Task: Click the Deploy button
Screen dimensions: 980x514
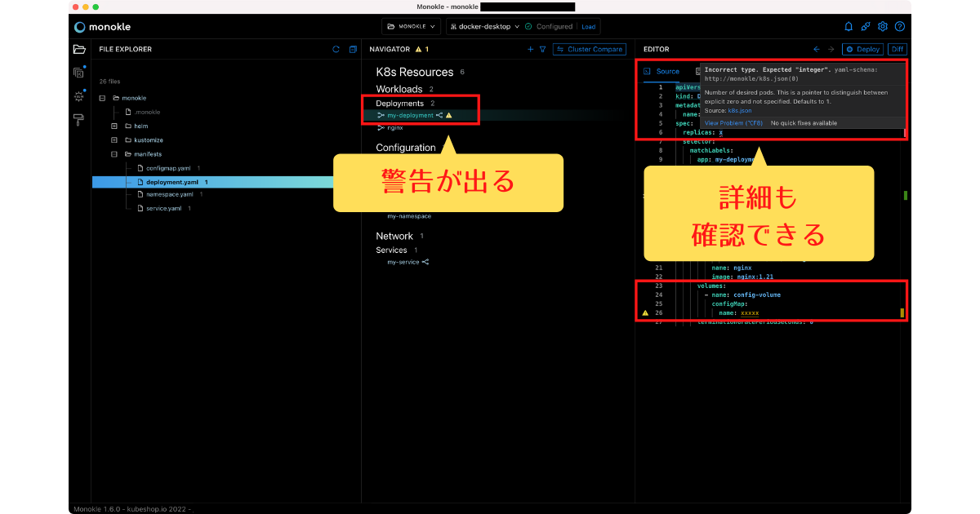Action: point(862,49)
